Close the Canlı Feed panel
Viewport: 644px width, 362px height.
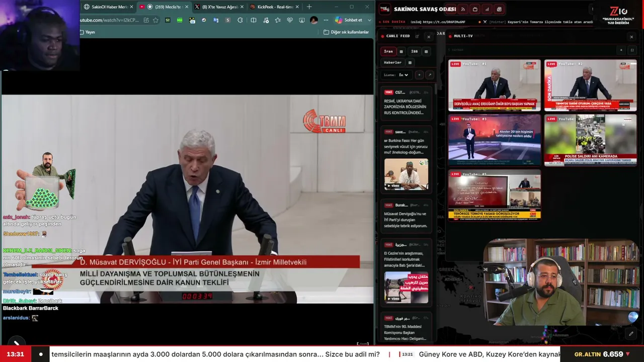(x=429, y=37)
